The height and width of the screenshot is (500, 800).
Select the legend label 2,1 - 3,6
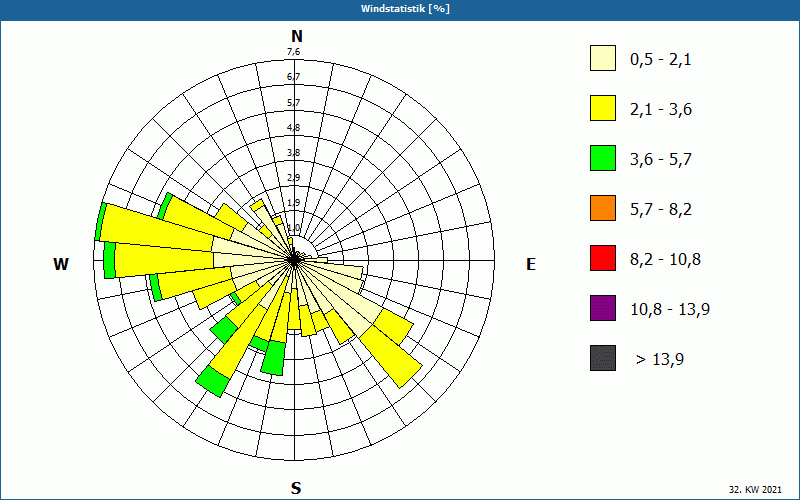[x=661, y=110]
